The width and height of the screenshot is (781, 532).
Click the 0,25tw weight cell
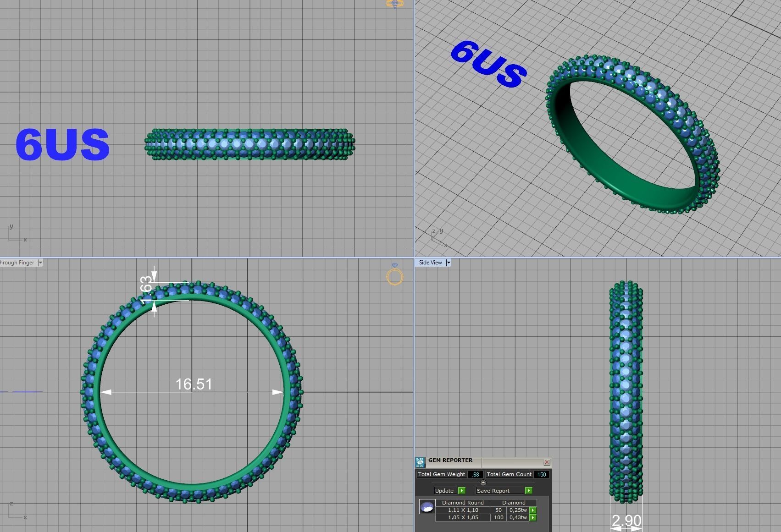tap(518, 510)
